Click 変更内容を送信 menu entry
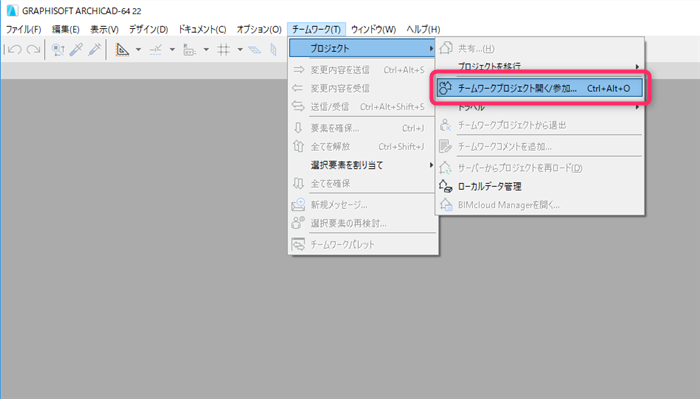Image resolution: width=700 pixels, height=399 pixels. [x=362, y=70]
